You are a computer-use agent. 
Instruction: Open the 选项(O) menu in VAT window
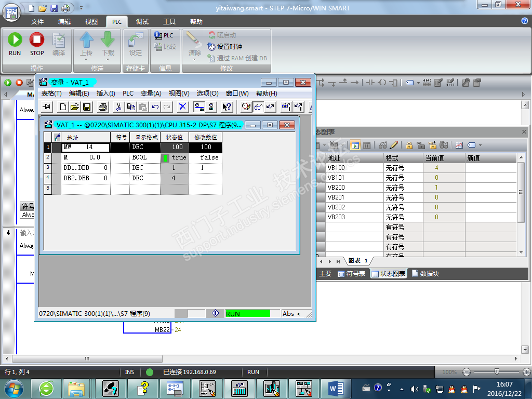click(x=207, y=94)
